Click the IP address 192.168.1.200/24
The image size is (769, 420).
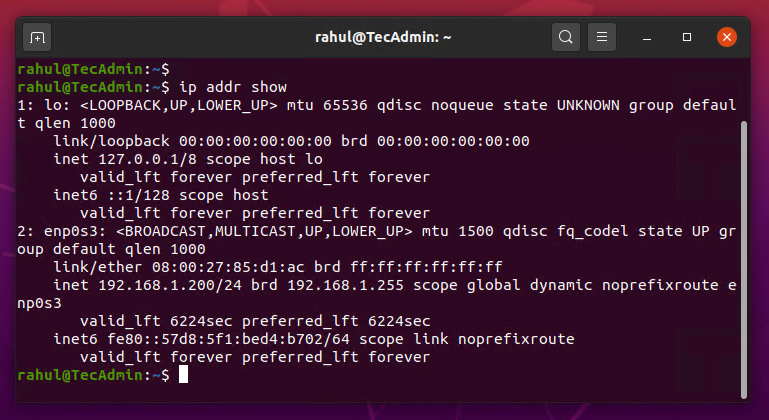(x=170, y=285)
